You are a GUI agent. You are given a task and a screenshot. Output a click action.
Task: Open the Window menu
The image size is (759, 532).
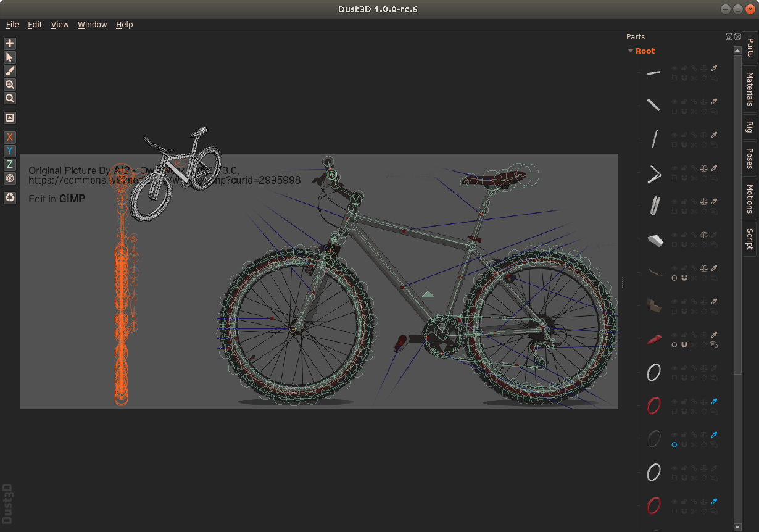point(92,25)
